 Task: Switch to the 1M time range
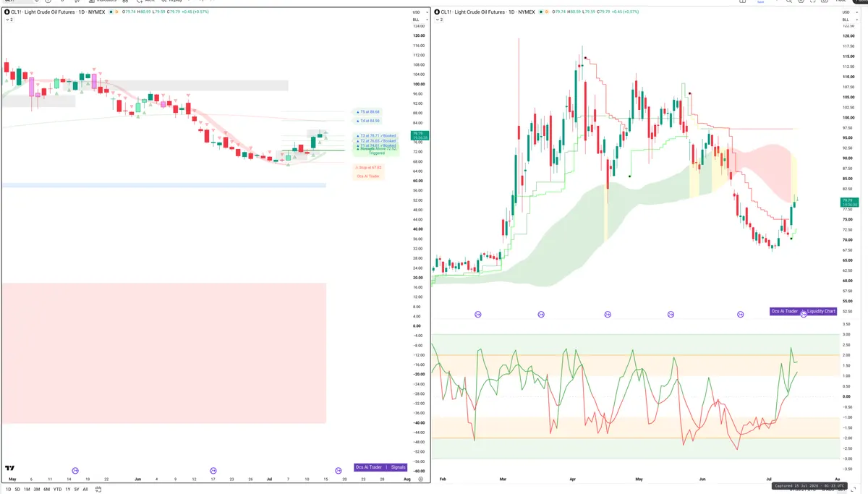27,489
